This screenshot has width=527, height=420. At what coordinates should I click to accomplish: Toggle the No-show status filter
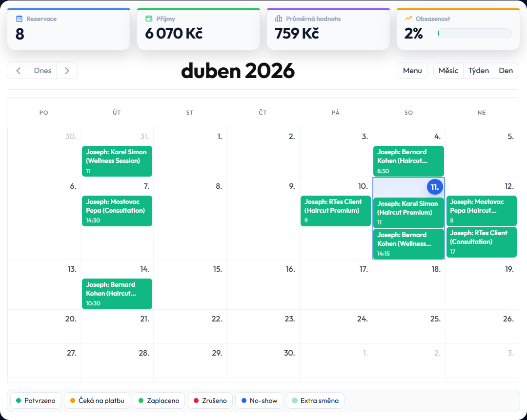[259, 400]
